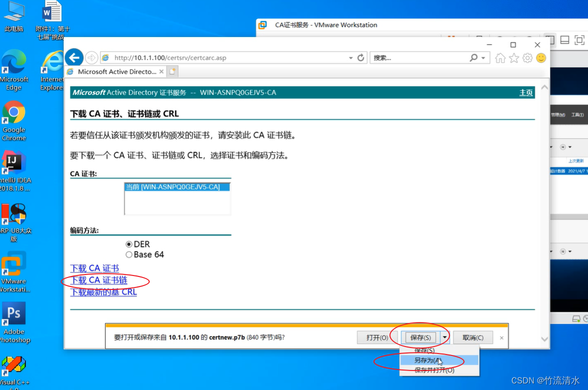This screenshot has height=390, width=588.
Task: Click Cancel (取消) in download bar
Action: click(x=473, y=337)
